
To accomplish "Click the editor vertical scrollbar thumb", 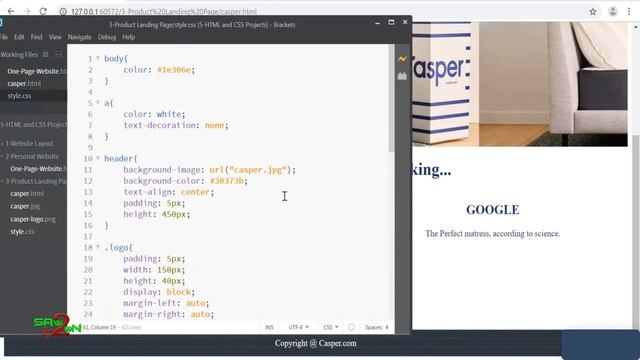I will [x=391, y=98].
